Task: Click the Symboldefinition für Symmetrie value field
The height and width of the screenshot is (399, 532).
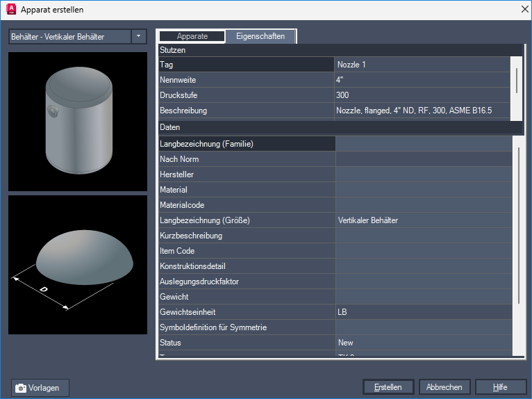Action: point(424,327)
